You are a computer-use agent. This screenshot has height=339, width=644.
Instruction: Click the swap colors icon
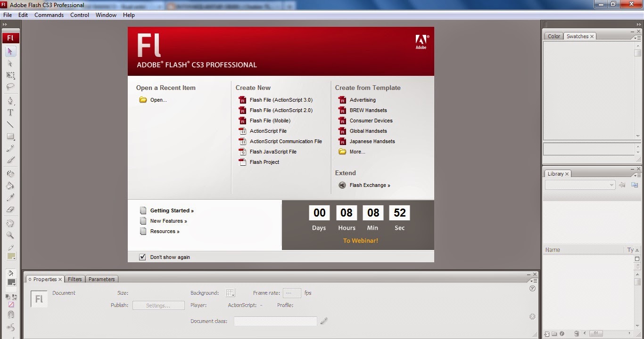point(15,297)
